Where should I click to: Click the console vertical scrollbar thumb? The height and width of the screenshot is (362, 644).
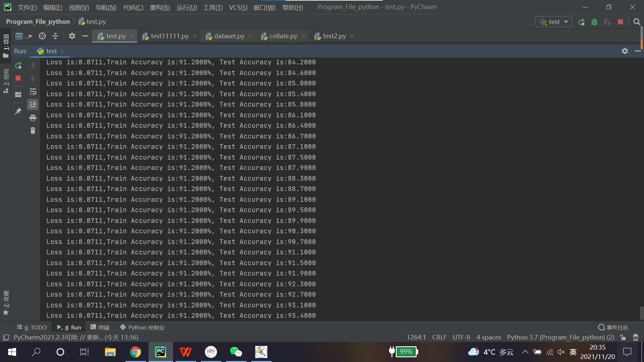641,313
